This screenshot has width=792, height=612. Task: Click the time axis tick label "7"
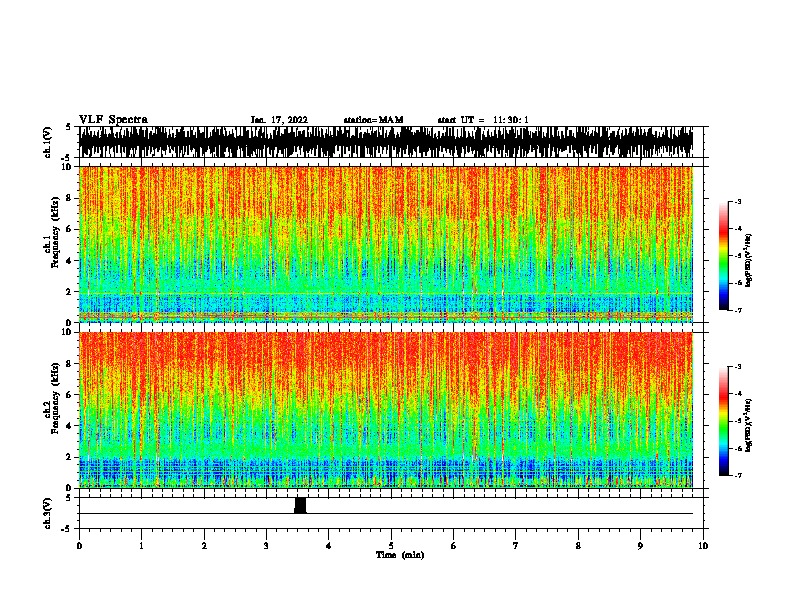pos(516,546)
